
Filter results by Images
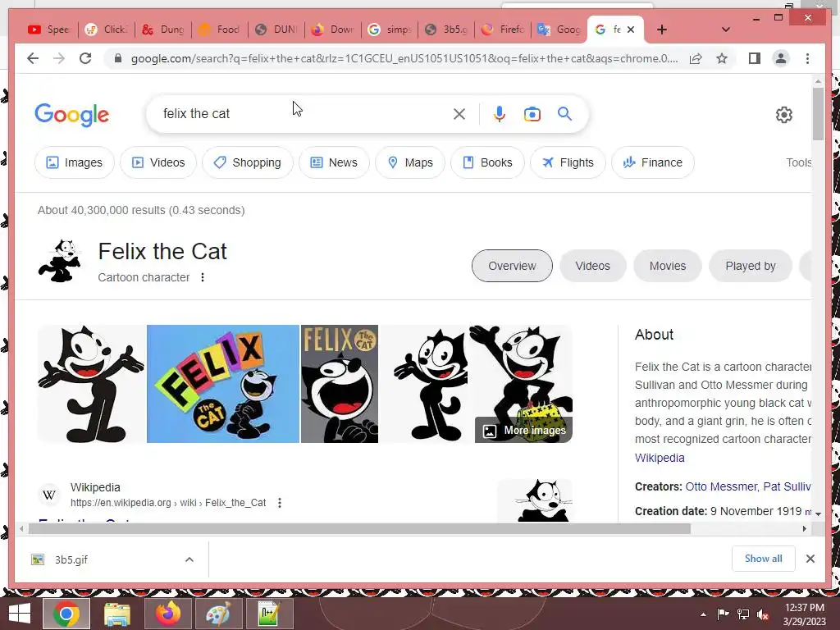75,162
